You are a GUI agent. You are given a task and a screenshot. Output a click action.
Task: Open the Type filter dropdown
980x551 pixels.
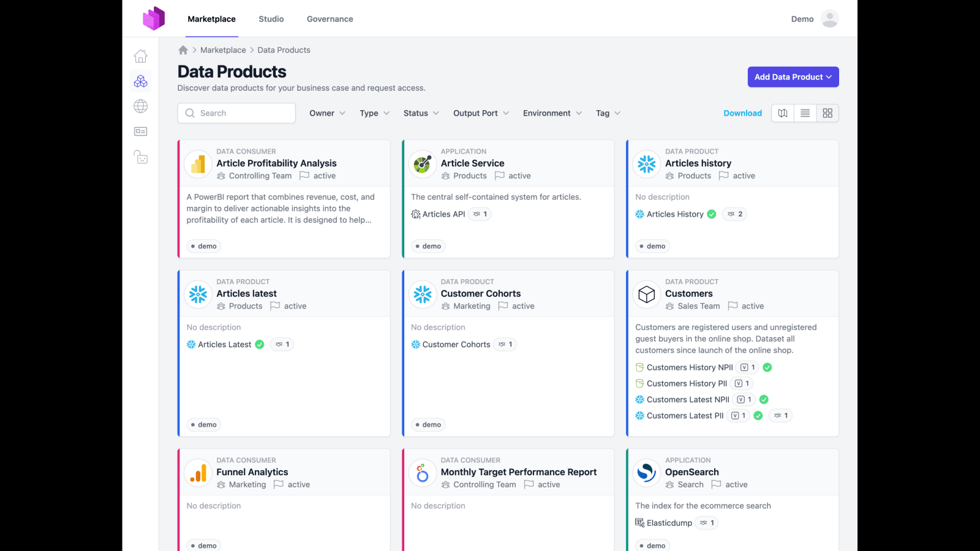374,113
